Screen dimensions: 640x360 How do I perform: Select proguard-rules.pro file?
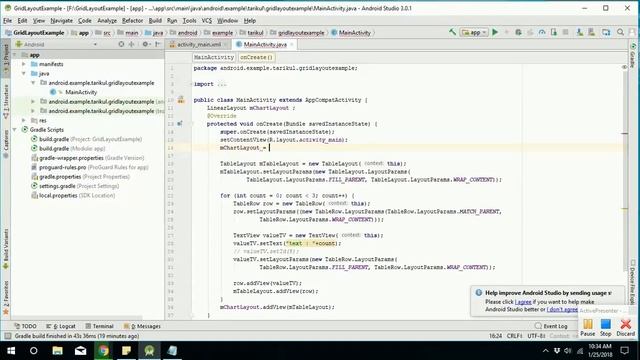coord(90,167)
